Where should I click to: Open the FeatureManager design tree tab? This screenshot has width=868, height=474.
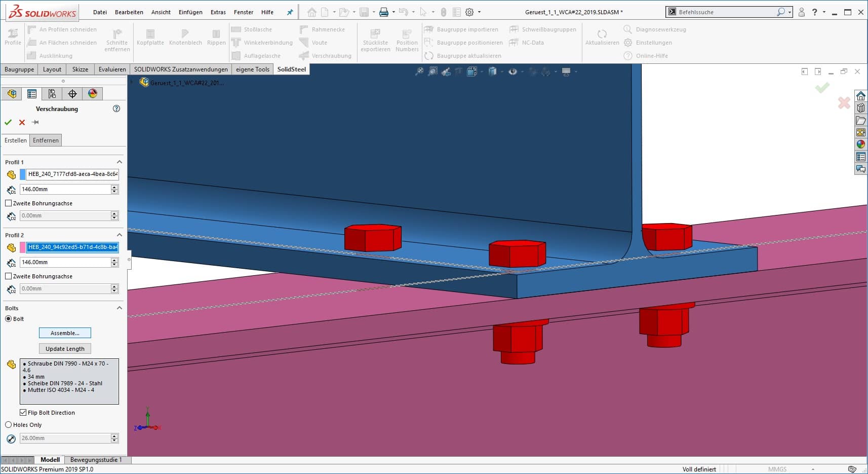coord(12,94)
